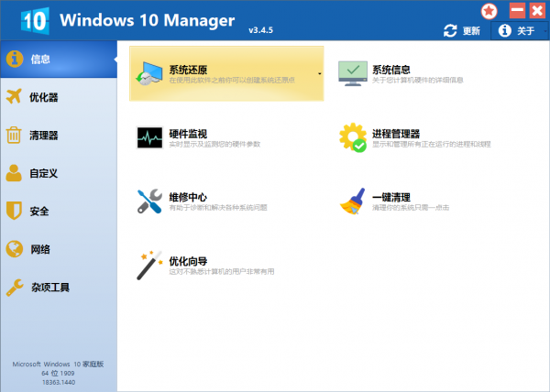
Task: Click the white info circle icon beside 关于
Action: (x=504, y=31)
